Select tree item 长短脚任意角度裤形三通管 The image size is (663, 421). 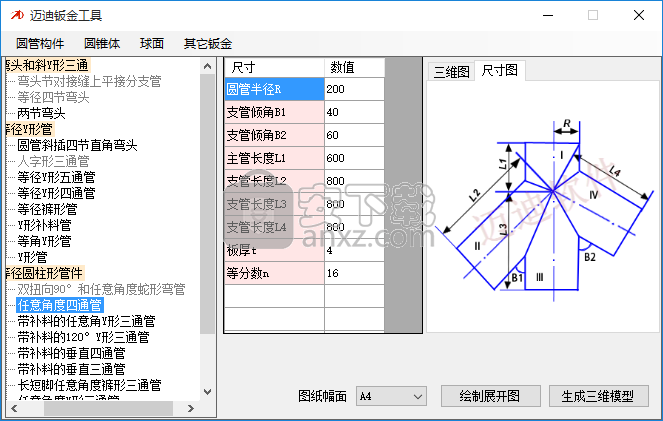[x=89, y=385]
